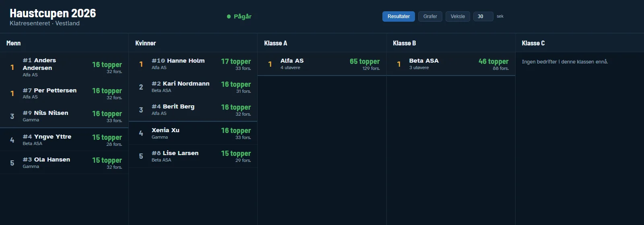Open Nils Nilsen's entry
This screenshot has width=644, height=225.
coord(64,117)
